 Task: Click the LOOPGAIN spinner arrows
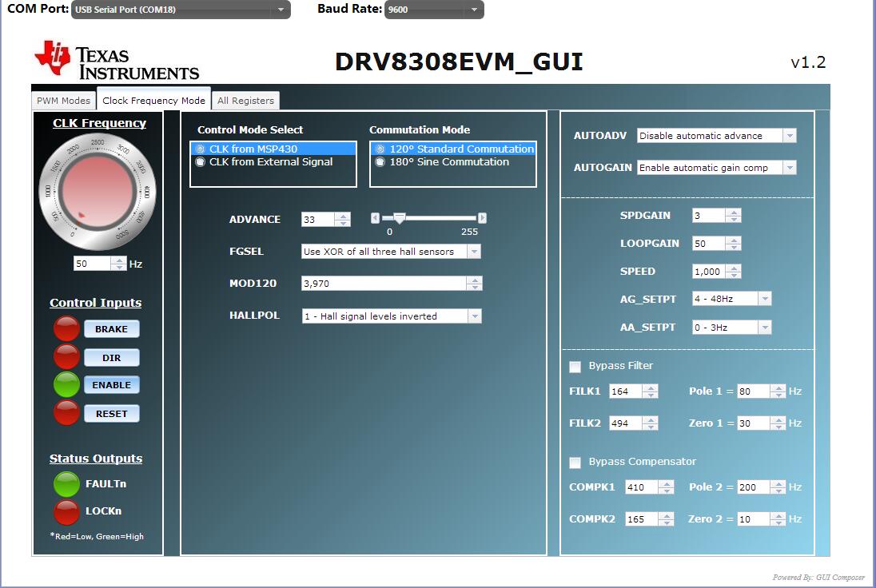click(733, 244)
